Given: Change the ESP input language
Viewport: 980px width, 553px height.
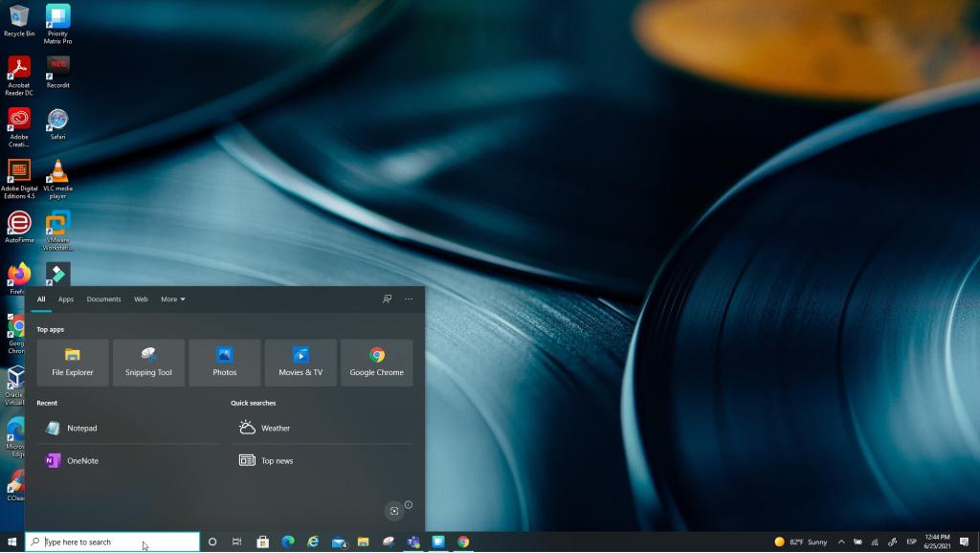Looking at the screenshot, I should click(911, 542).
